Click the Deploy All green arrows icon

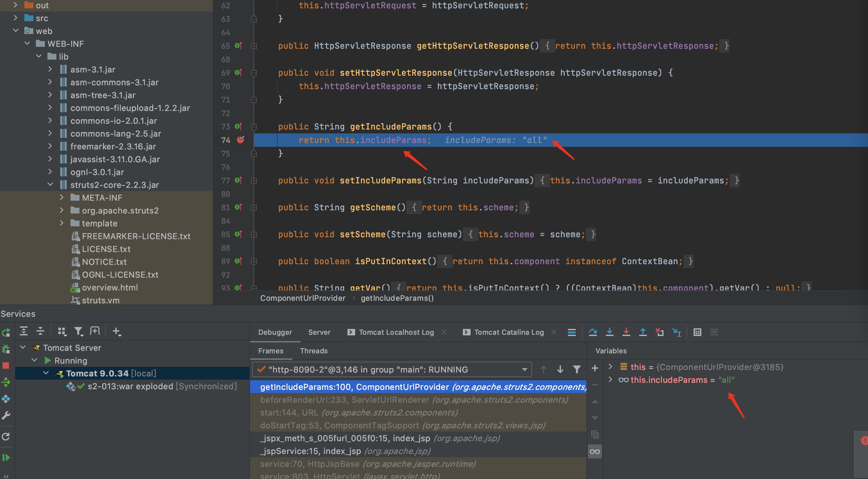pyautogui.click(x=6, y=382)
